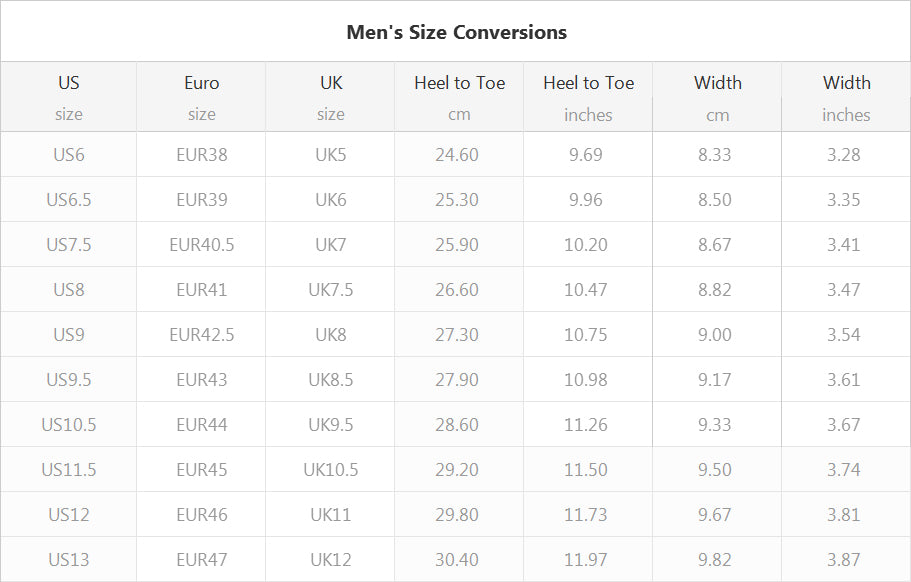
Task: Click the UK7 cell
Action: coord(330,245)
